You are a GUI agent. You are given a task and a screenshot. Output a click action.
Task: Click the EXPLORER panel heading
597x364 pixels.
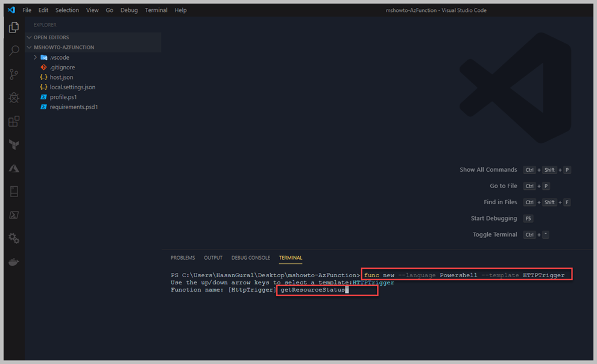45,25
